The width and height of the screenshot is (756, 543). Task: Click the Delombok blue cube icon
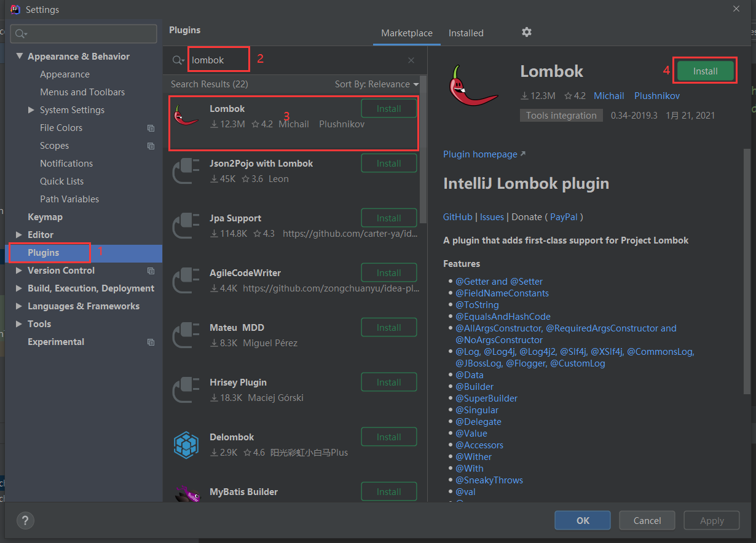[186, 444]
